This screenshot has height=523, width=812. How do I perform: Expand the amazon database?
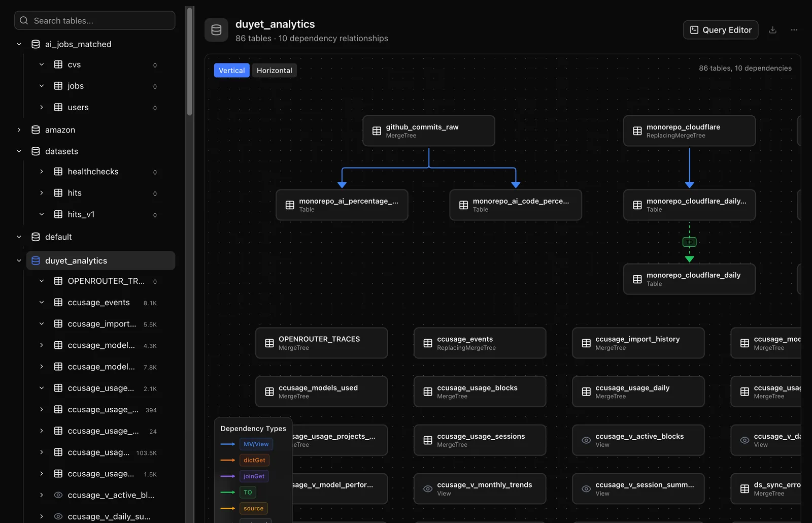coord(19,129)
